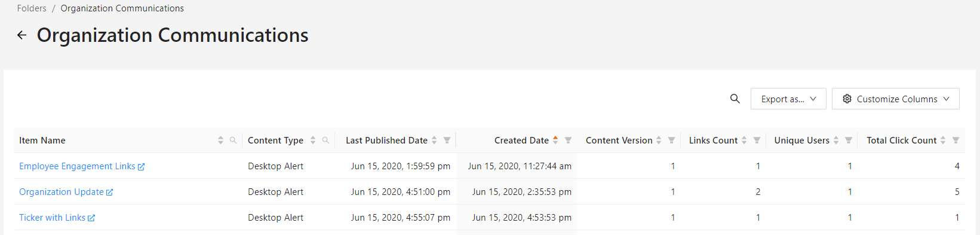Sort by Item Name column

click(220, 140)
